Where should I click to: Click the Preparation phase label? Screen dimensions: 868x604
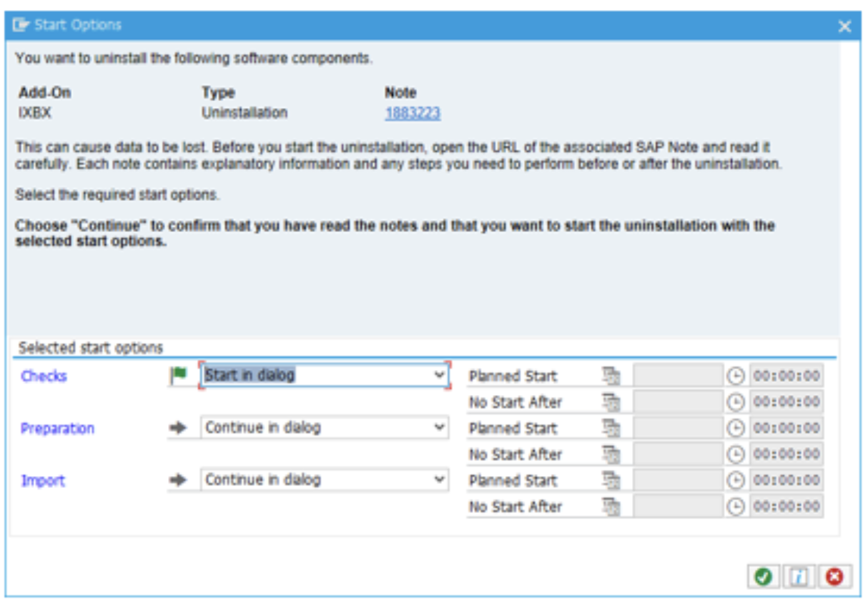pos(57,429)
